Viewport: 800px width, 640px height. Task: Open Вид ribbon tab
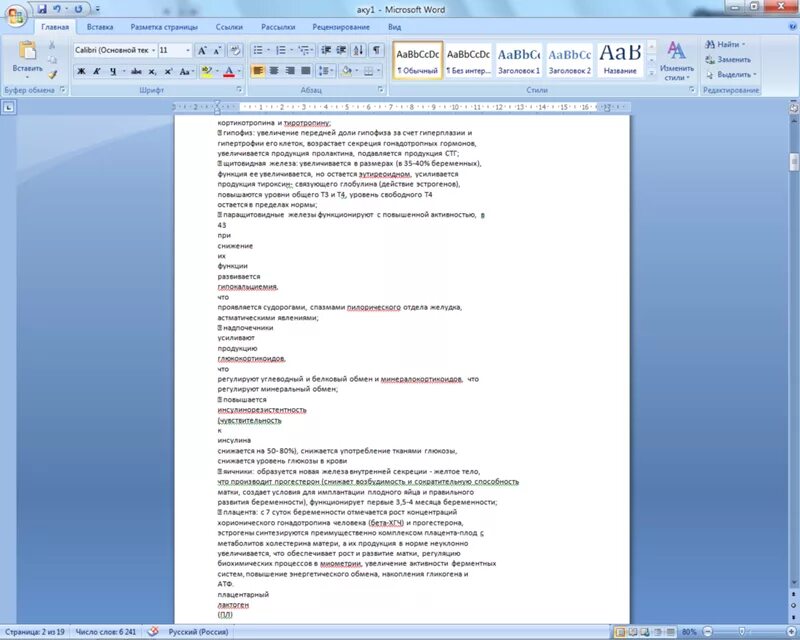(394, 27)
